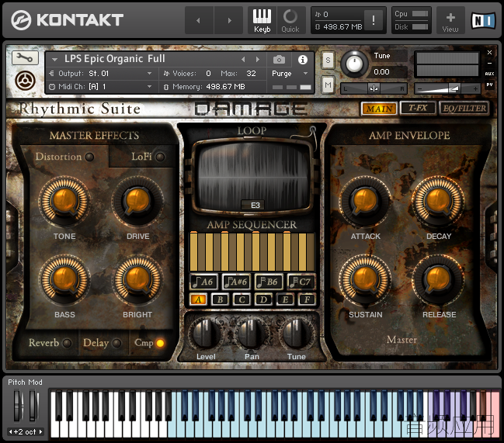Select the B6 note loop slot

pos(269,282)
